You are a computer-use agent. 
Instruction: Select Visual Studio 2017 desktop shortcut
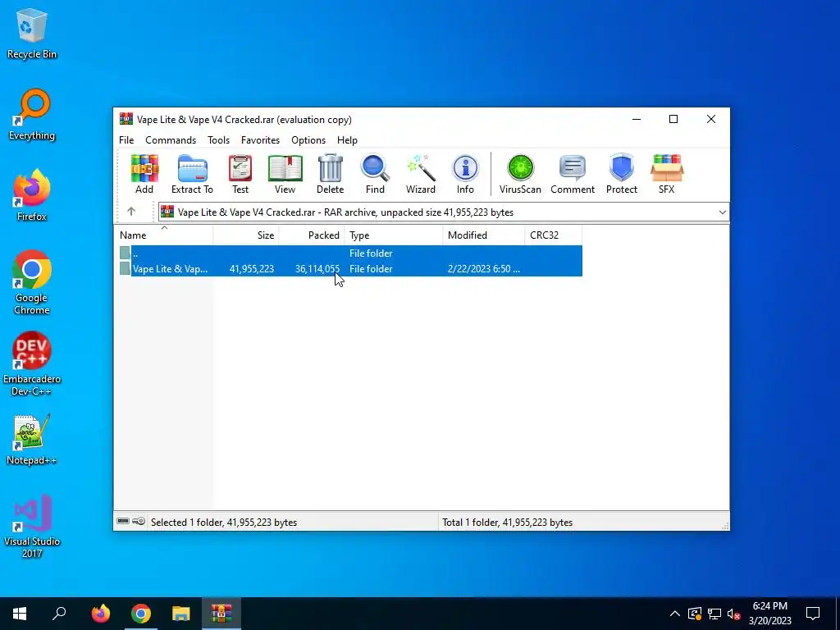(32, 527)
